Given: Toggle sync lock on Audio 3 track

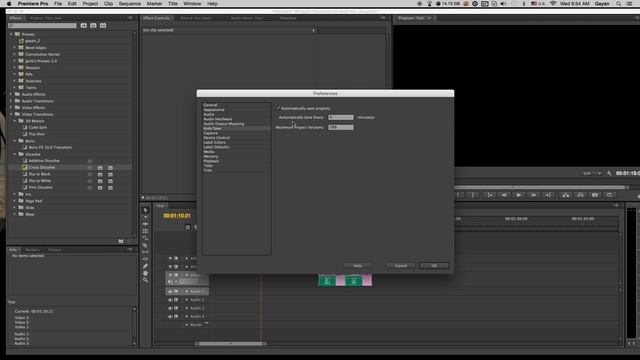Looking at the screenshot, I should click(176, 308).
